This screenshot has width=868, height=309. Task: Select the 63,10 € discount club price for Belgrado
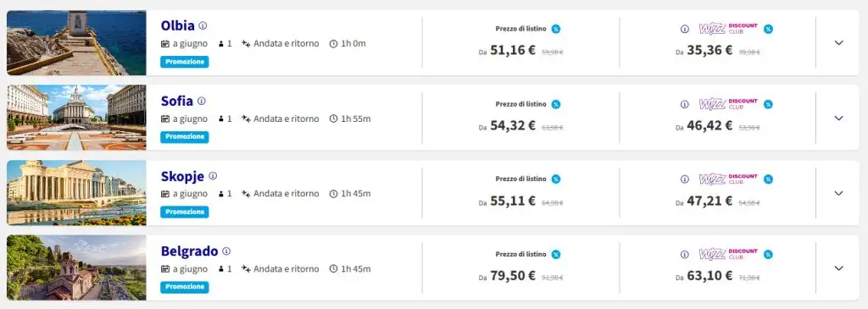coord(709,275)
